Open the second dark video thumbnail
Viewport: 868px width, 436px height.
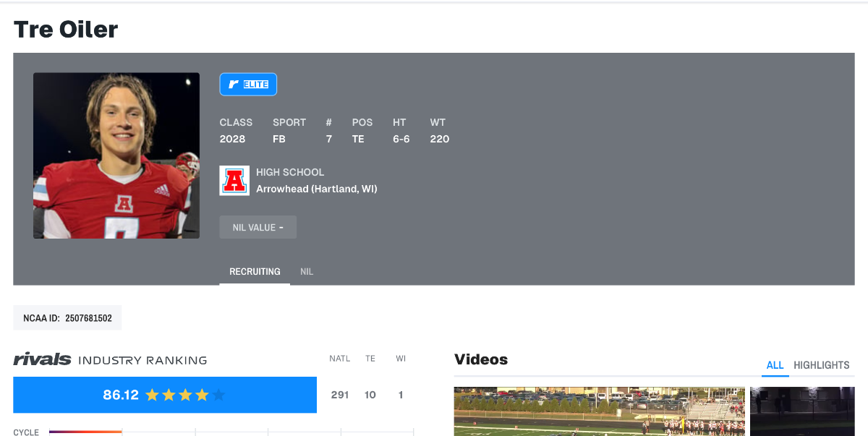(802, 411)
